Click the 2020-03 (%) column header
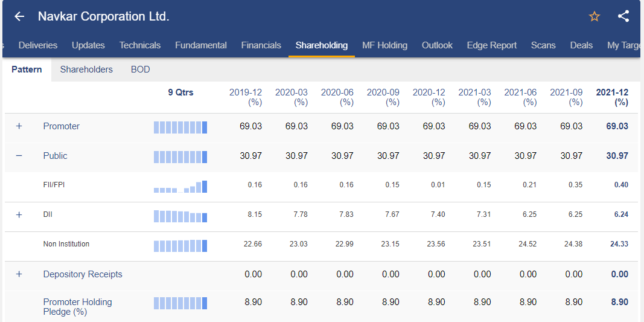 [x=291, y=97]
